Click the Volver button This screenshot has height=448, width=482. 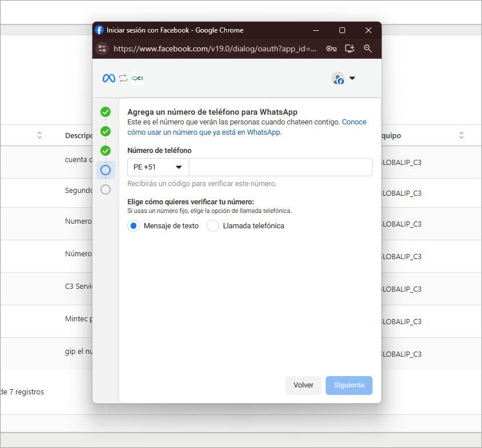click(x=303, y=385)
